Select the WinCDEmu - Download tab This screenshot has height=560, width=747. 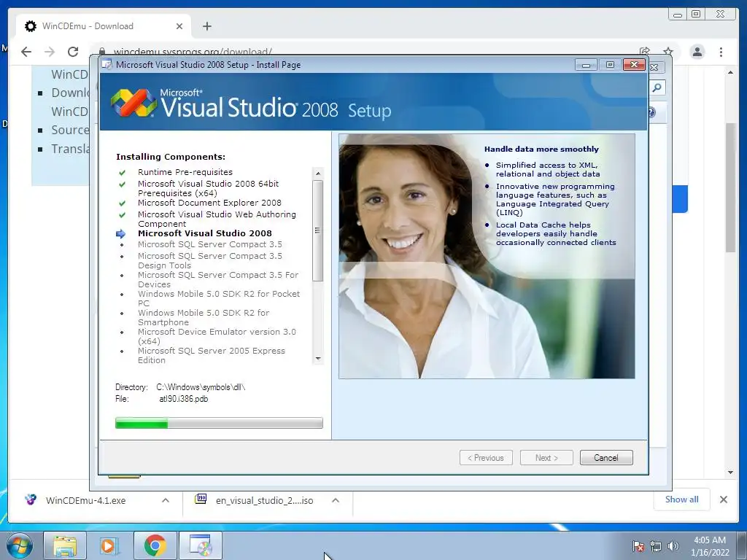point(104,26)
